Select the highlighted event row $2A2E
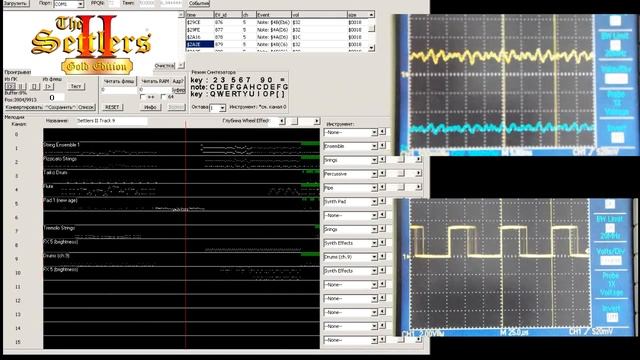Viewport: 640px width, 360px height. (x=277, y=44)
